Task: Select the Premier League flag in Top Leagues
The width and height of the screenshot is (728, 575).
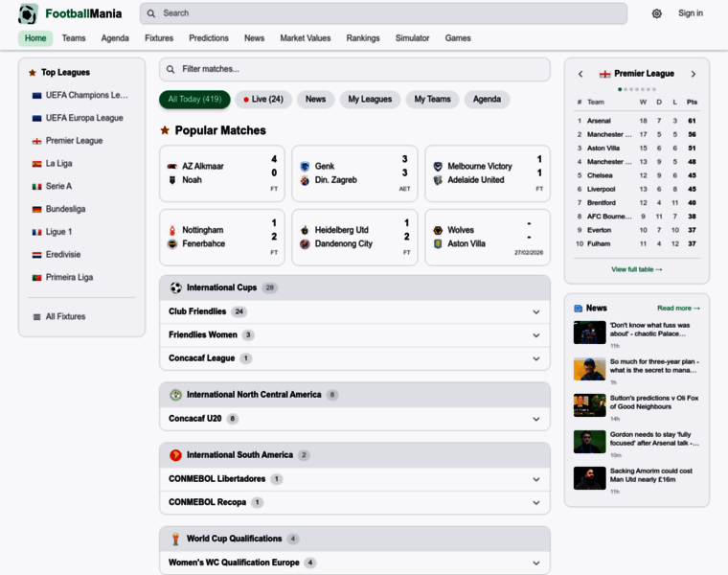Action: coord(36,141)
